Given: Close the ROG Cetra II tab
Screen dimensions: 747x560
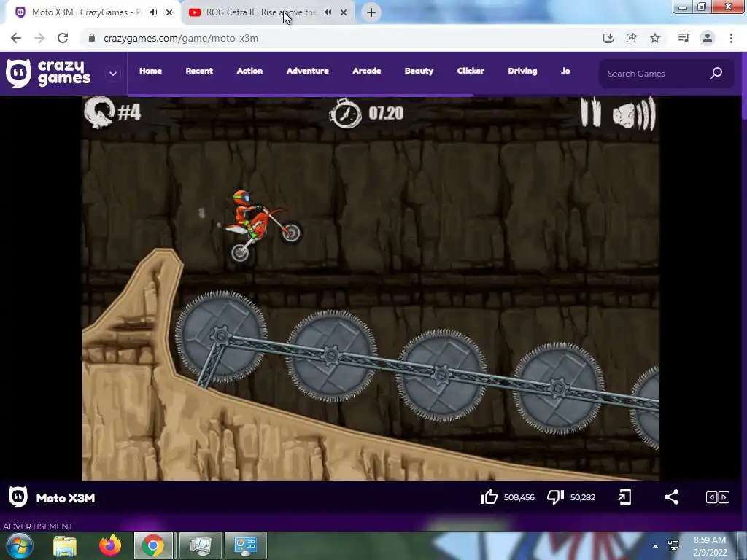Looking at the screenshot, I should tap(344, 13).
